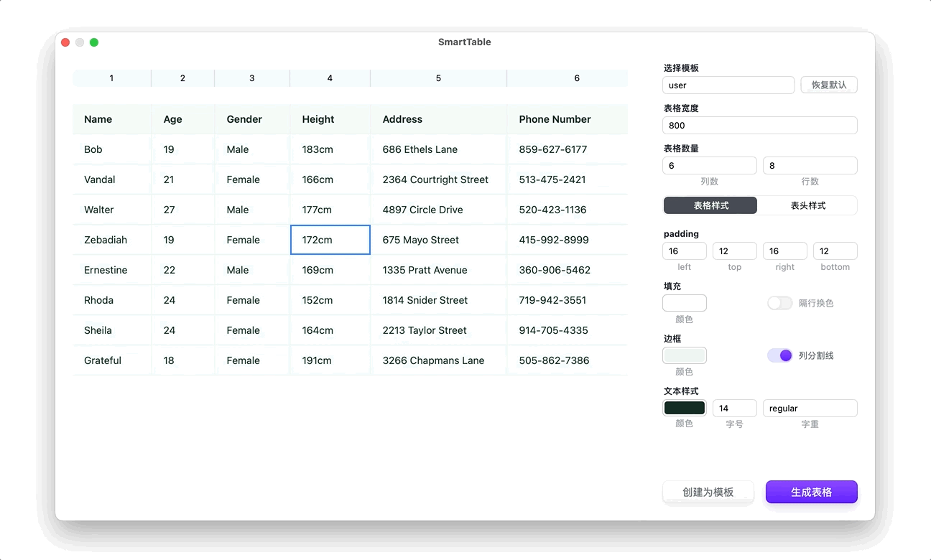Viewport: 931px width, 560px height.
Task: Select the 1335 Pratt Avenue cell
Action: point(439,270)
